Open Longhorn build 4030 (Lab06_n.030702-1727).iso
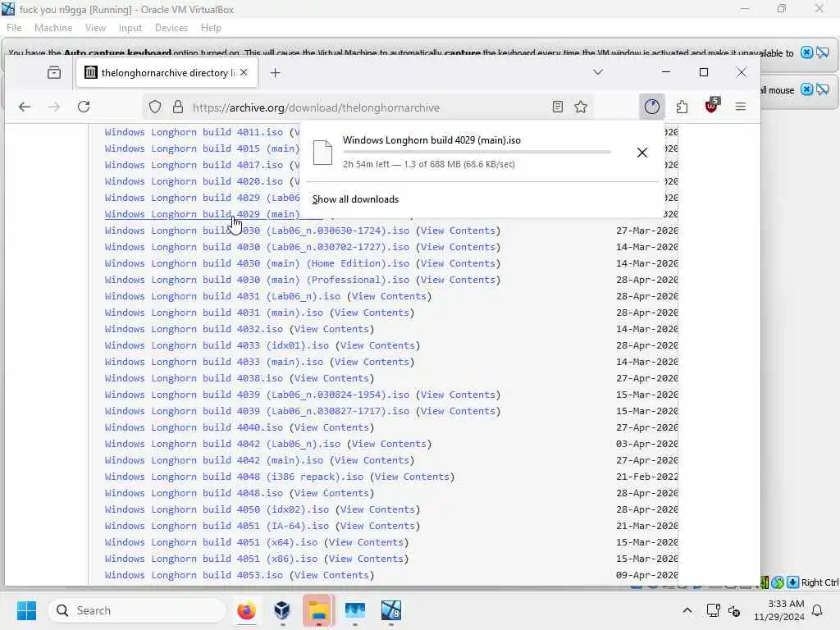 point(257,247)
